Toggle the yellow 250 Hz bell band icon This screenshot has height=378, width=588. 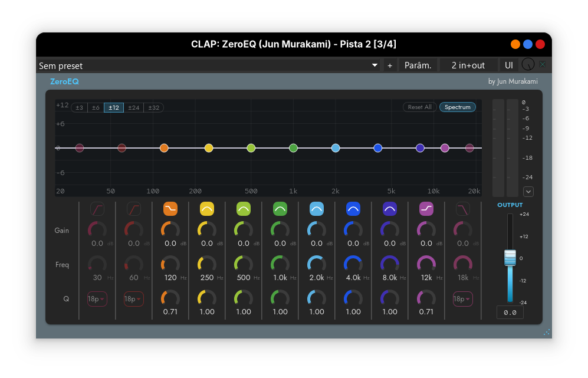[207, 209]
